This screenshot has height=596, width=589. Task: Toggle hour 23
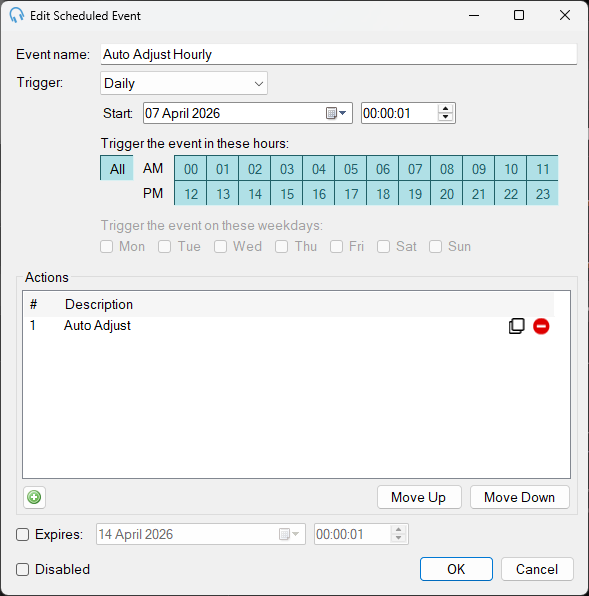(543, 193)
